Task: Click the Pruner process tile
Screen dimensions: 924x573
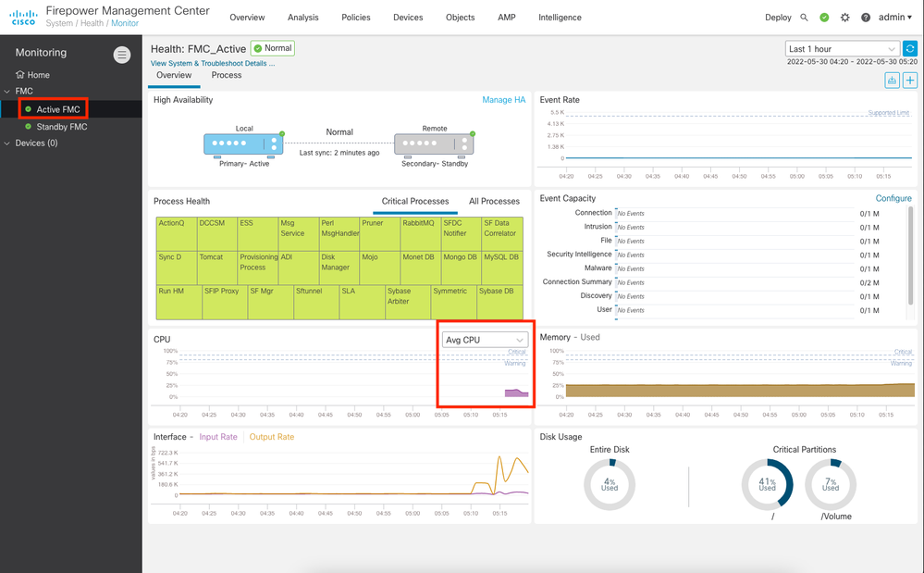Action: [x=380, y=234]
